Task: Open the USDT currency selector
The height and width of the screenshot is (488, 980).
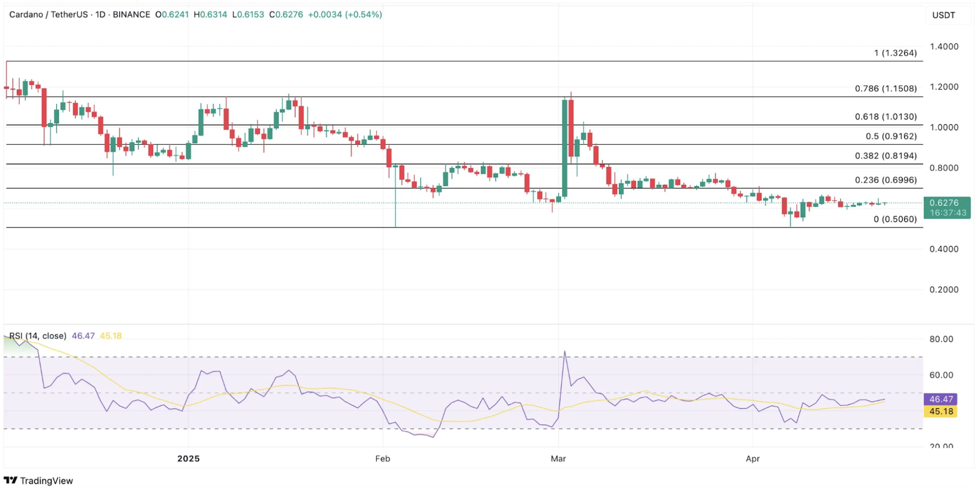Action: (x=948, y=15)
